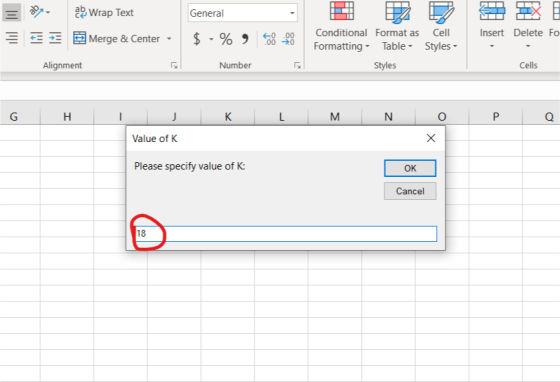
Task: Apply Percent Style formatting
Action: coord(226,39)
